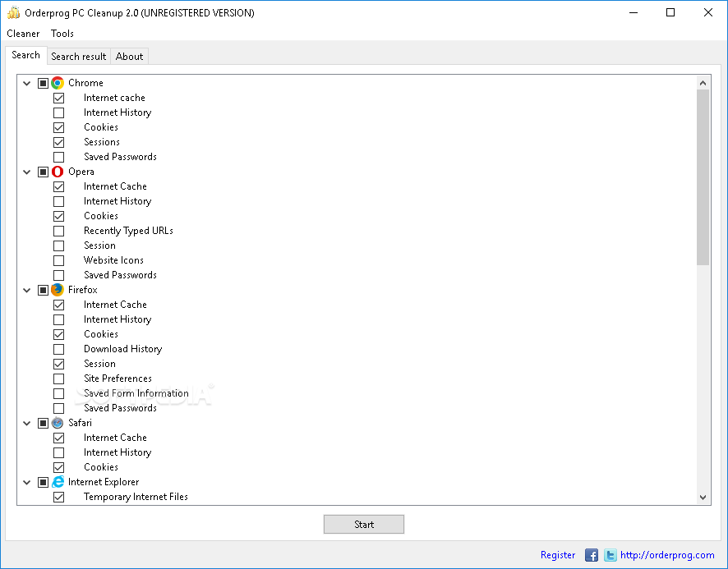Switch to the Search tab

pyautogui.click(x=26, y=55)
